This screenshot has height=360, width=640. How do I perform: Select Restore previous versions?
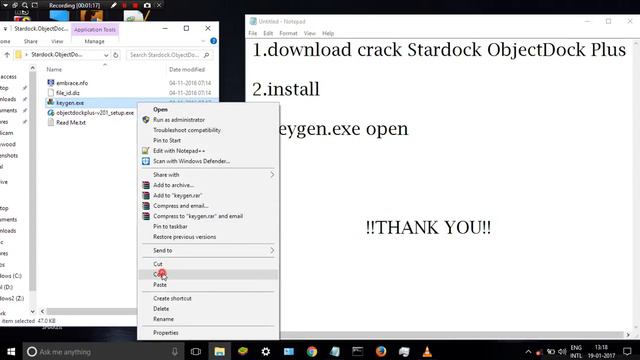point(184,237)
